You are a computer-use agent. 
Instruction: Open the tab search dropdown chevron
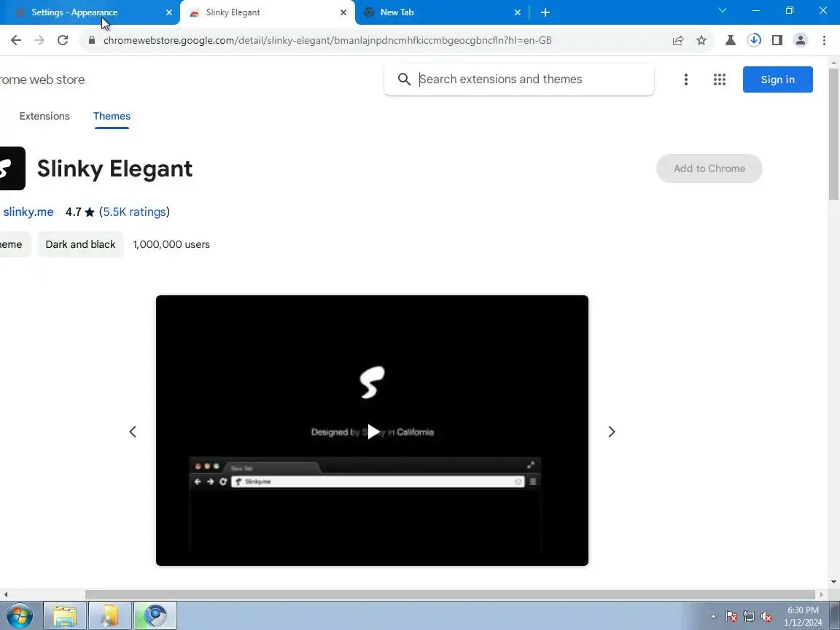point(722,11)
